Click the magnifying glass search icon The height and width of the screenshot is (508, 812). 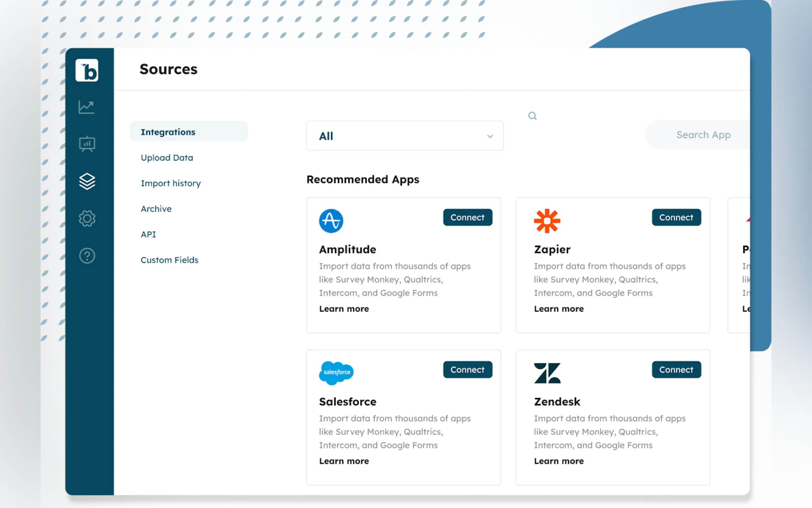(532, 116)
